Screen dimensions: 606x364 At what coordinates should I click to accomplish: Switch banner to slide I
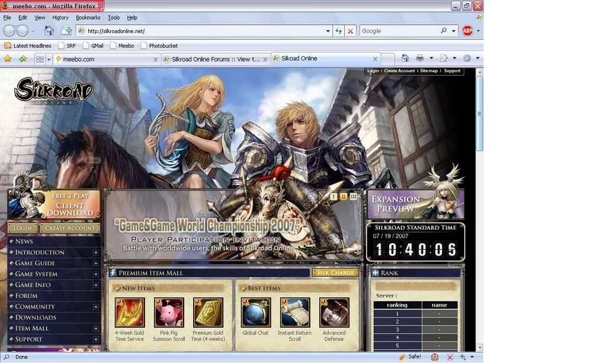pos(334,197)
